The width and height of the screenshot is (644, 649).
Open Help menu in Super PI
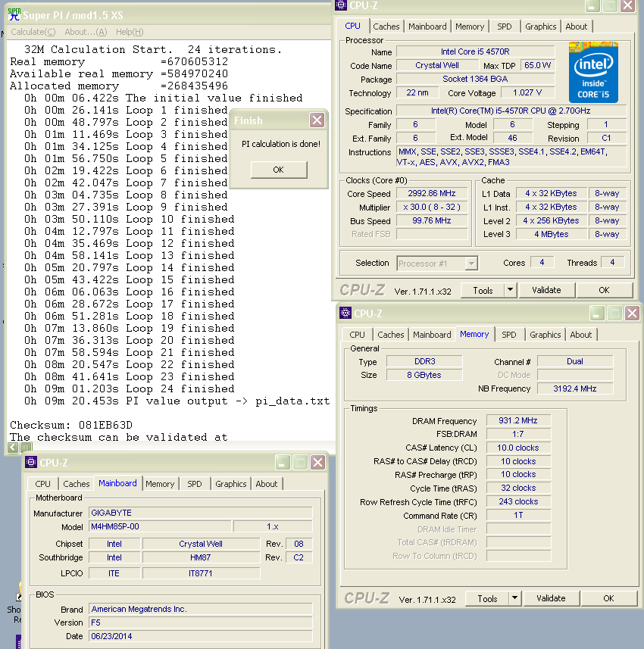point(130,32)
